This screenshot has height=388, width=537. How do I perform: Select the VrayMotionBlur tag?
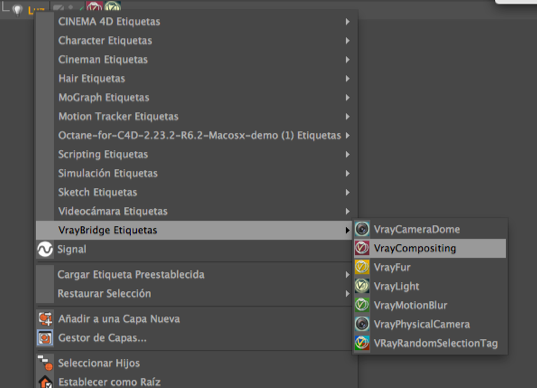(x=430, y=305)
